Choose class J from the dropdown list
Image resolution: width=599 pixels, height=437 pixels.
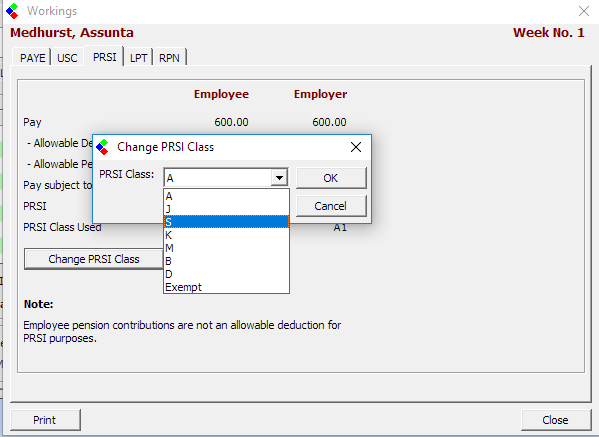226,209
